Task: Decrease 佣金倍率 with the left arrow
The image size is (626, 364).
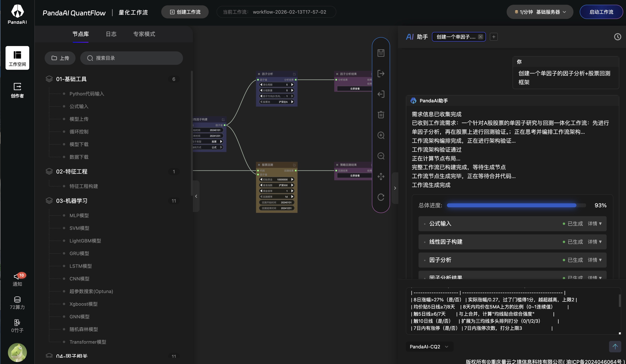Action: pos(261,191)
